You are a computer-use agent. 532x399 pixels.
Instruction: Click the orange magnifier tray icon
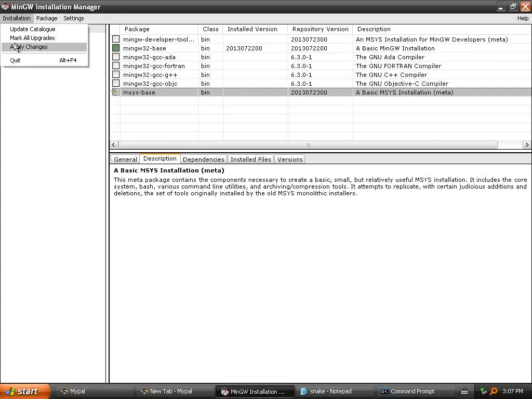494,391
